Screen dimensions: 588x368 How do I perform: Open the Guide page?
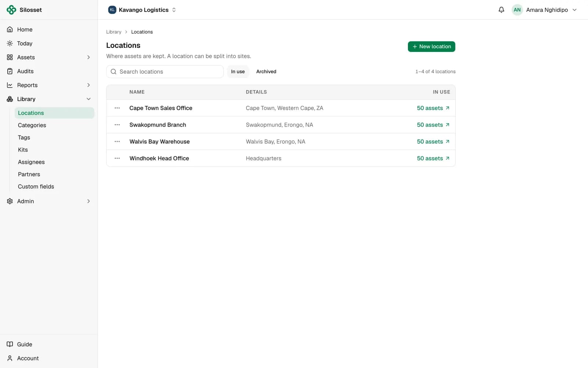tap(49, 344)
